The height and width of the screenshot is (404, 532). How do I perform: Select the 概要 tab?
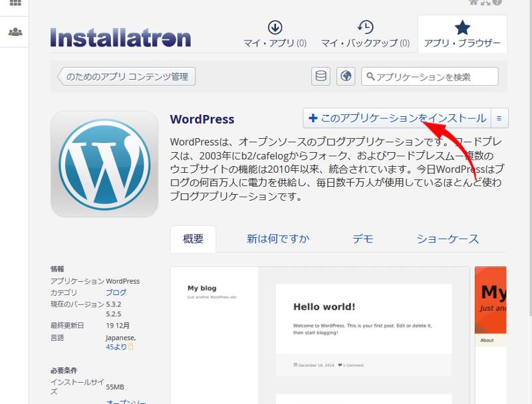pos(193,239)
